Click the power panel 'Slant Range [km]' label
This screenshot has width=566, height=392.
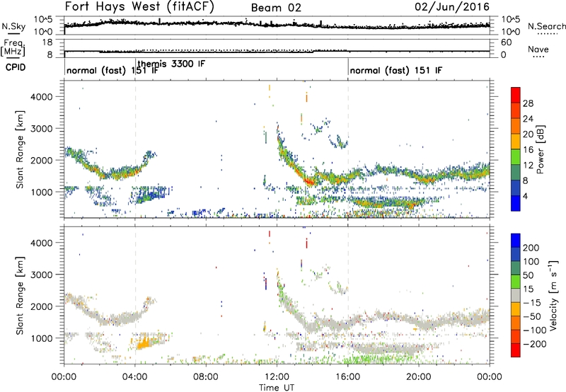click(20, 149)
